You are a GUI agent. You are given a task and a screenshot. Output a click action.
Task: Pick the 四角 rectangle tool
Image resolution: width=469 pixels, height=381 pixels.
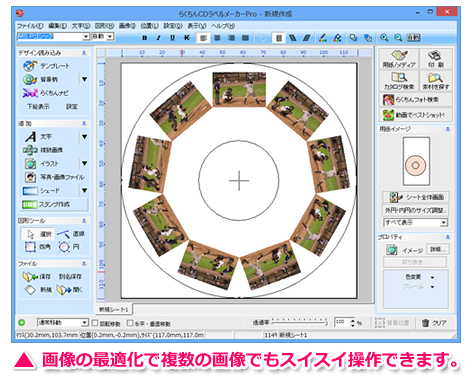click(38, 247)
